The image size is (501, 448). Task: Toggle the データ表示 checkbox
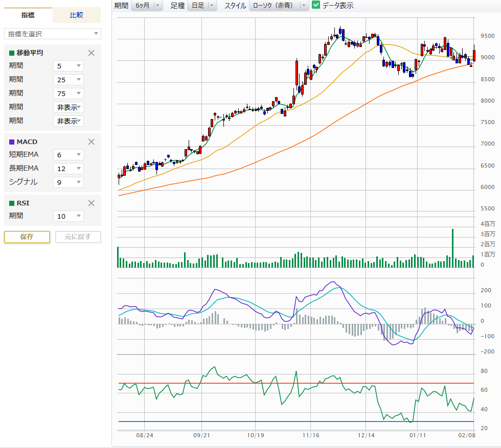click(316, 5)
